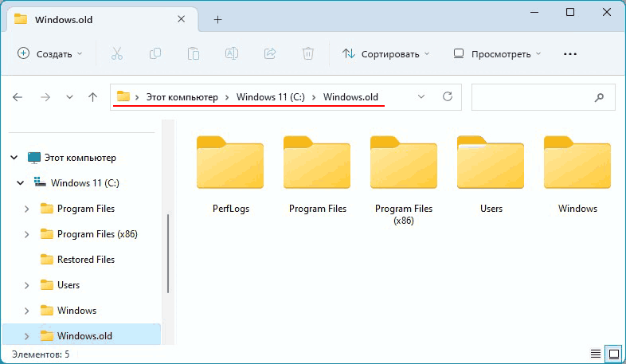The image size is (626, 364).
Task: Switch to large icons view icon
Action: (613, 354)
